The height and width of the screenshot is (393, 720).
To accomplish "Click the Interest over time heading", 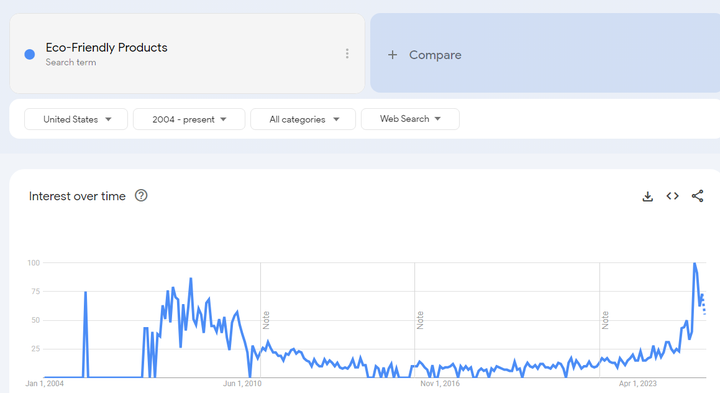I will point(77,196).
